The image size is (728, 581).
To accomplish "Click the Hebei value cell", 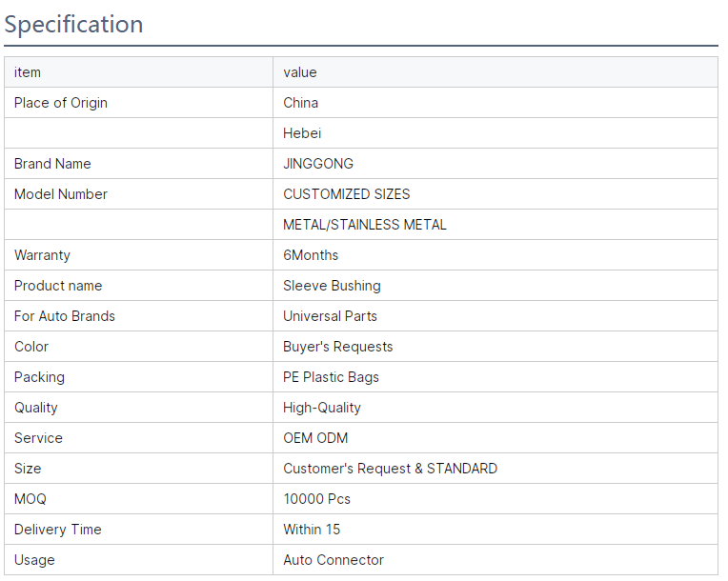I will click(x=302, y=133).
